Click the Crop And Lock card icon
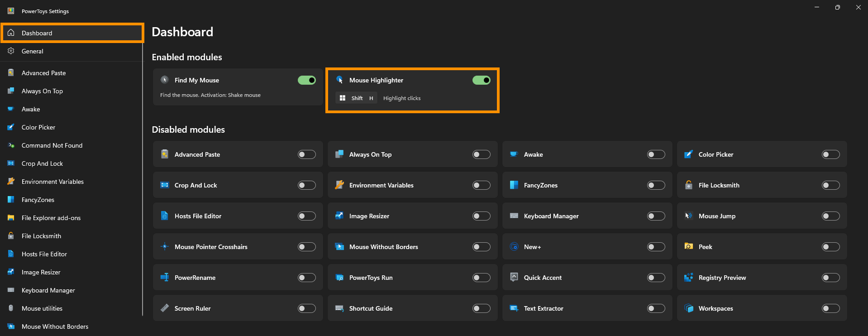The width and height of the screenshot is (868, 336). click(165, 185)
